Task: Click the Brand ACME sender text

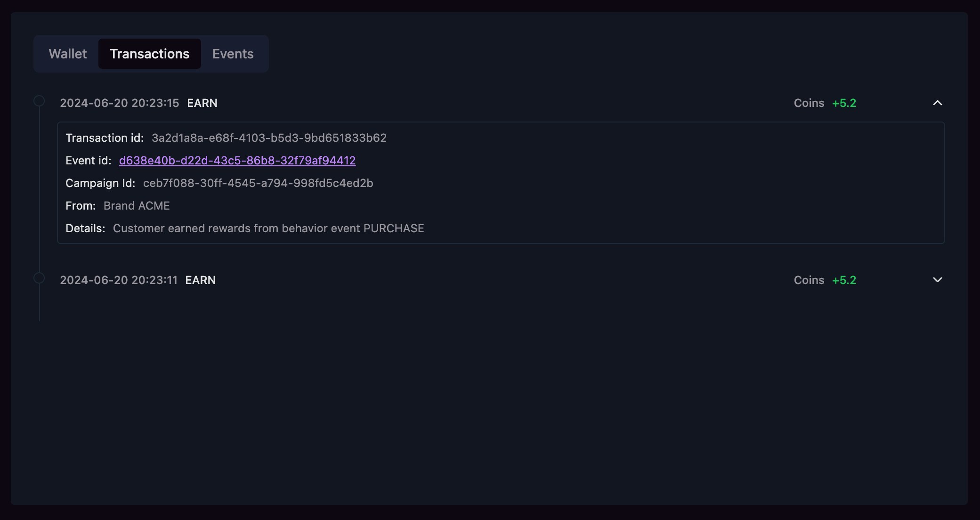Action: 137,206
